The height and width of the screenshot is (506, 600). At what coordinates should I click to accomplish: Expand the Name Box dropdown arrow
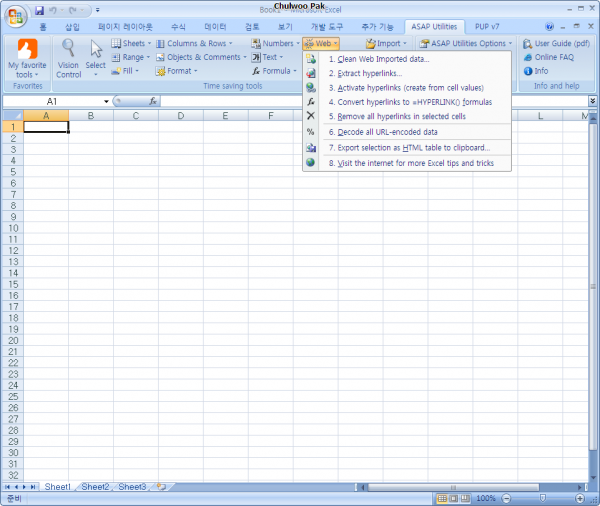click(106, 101)
